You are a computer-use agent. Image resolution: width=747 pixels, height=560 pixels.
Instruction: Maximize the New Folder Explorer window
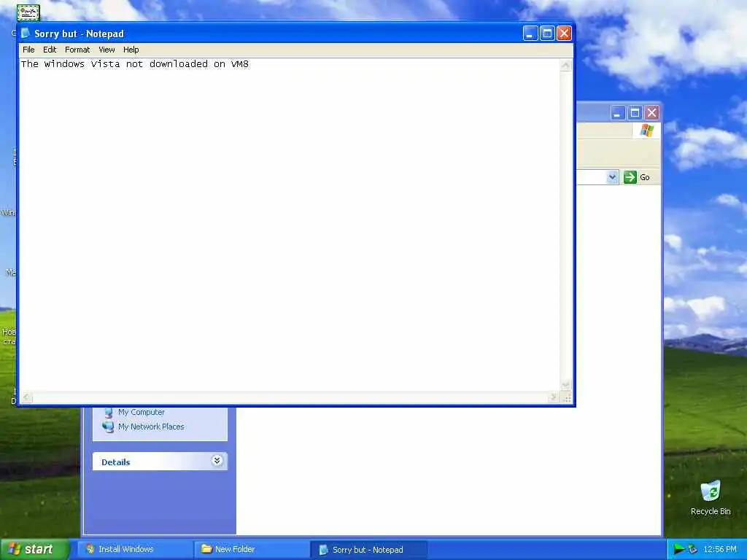(635, 113)
